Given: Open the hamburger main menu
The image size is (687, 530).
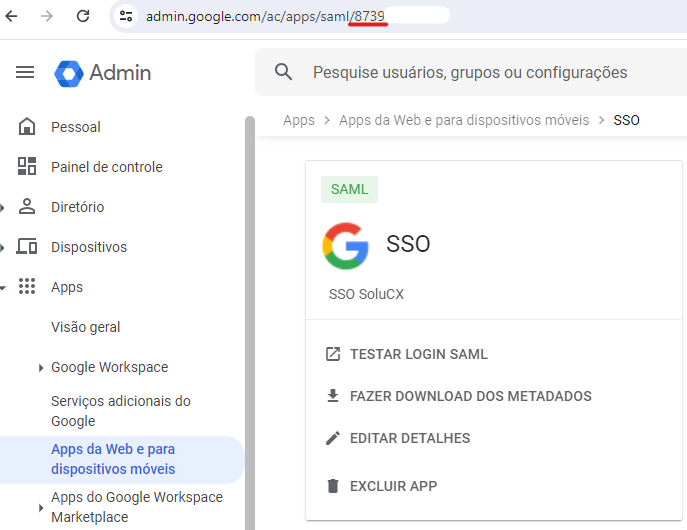Looking at the screenshot, I should click(25, 72).
